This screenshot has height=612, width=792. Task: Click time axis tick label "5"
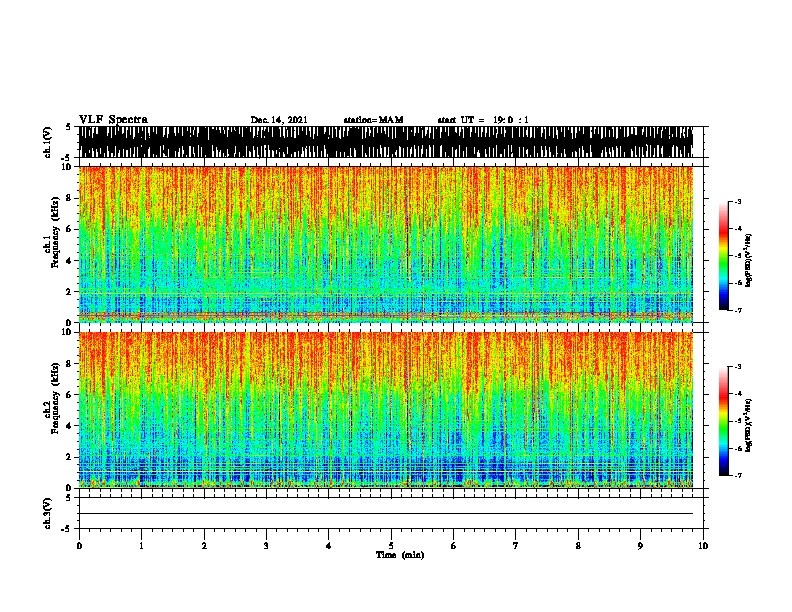point(391,546)
